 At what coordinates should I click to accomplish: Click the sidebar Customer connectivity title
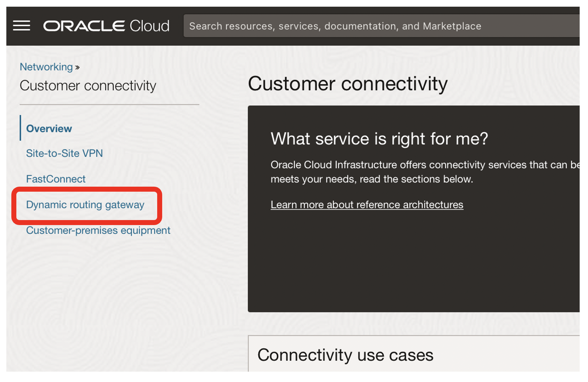tap(88, 86)
